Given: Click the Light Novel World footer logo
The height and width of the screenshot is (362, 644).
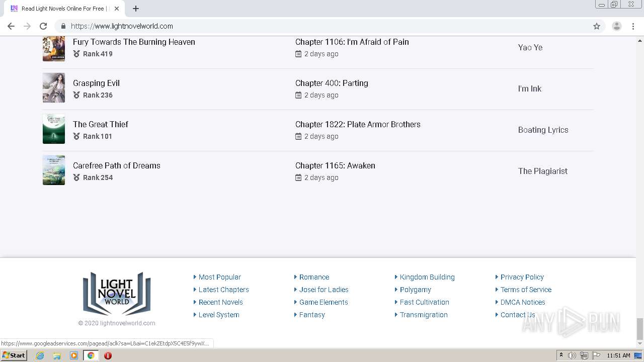Looking at the screenshot, I should [x=117, y=294].
